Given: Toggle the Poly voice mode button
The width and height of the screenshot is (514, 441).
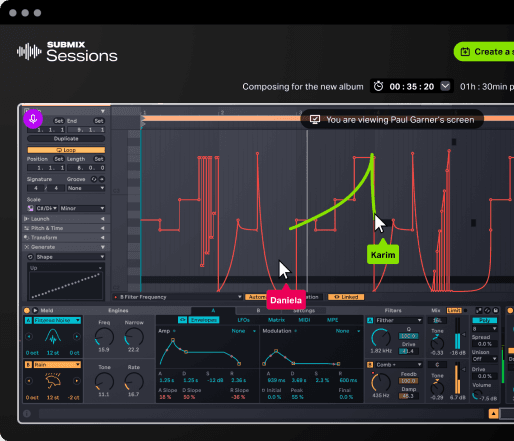Looking at the screenshot, I should [x=485, y=320].
